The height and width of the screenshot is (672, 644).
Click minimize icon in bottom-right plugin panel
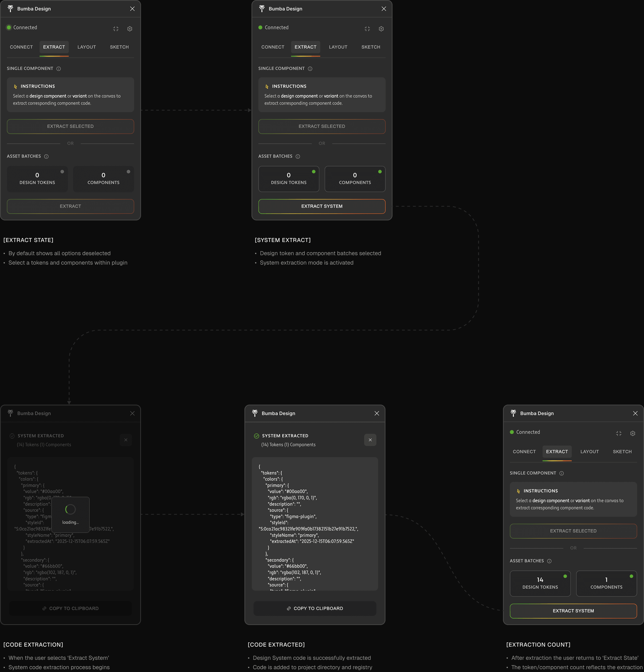(x=619, y=433)
